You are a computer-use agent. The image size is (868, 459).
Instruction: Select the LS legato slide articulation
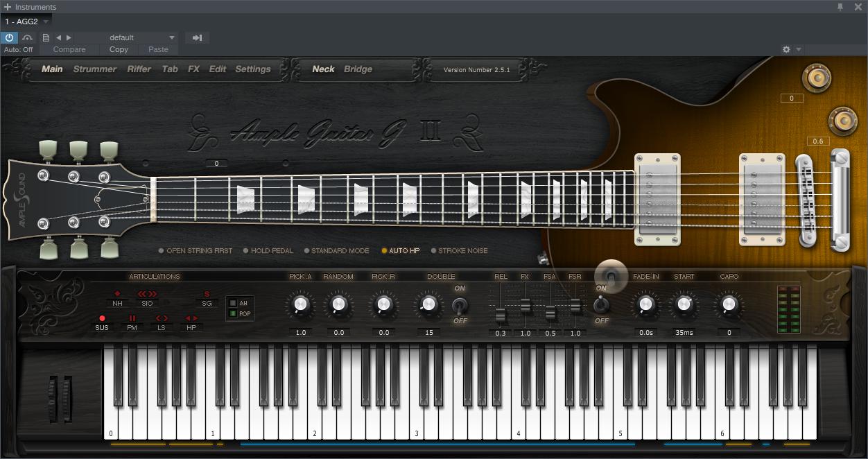(162, 322)
